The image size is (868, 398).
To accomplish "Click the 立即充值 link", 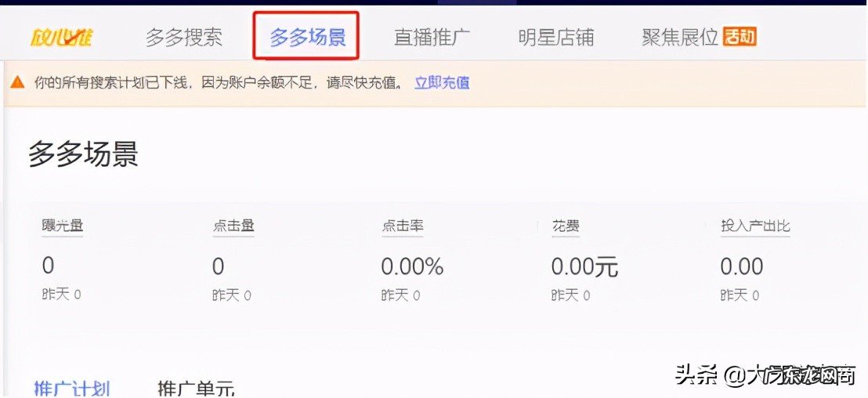I will (x=442, y=83).
